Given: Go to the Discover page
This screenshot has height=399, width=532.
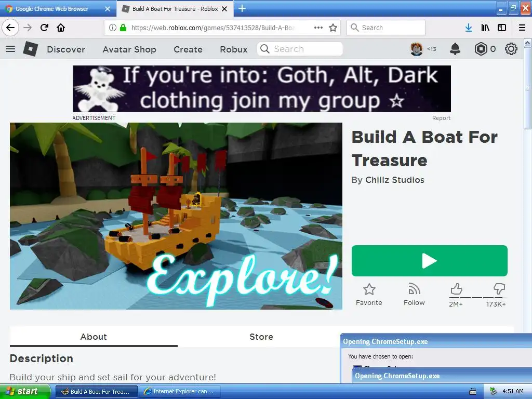Looking at the screenshot, I should [66, 49].
